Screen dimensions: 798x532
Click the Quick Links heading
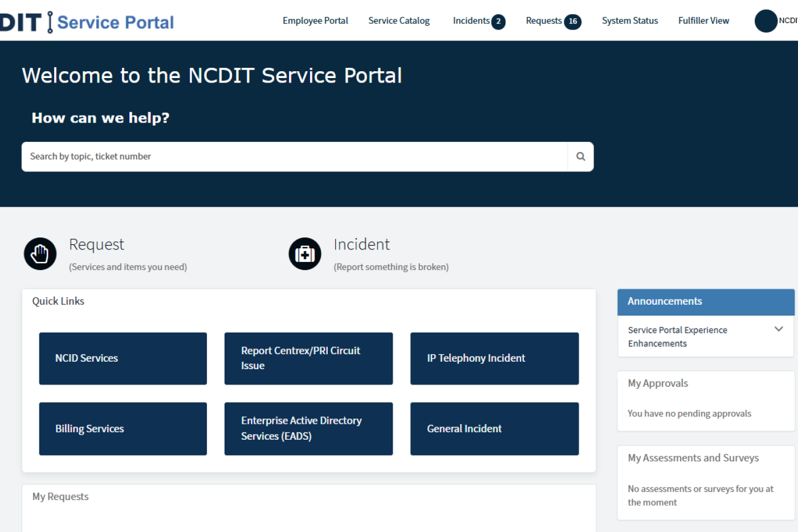click(x=58, y=301)
